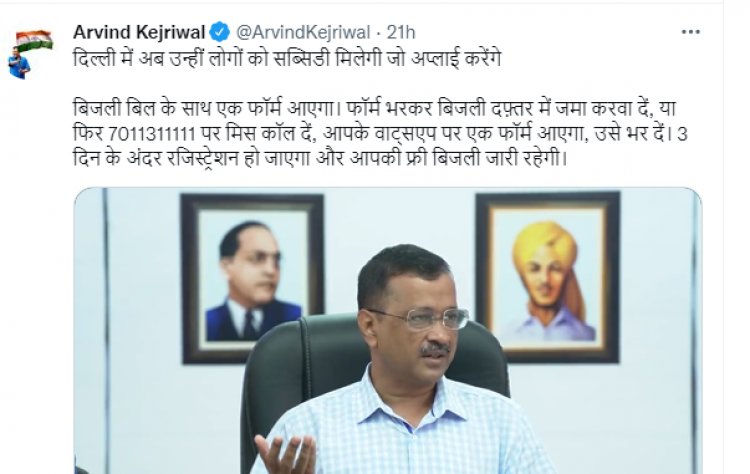Click the eyeglasses on the man's face

click(x=421, y=319)
